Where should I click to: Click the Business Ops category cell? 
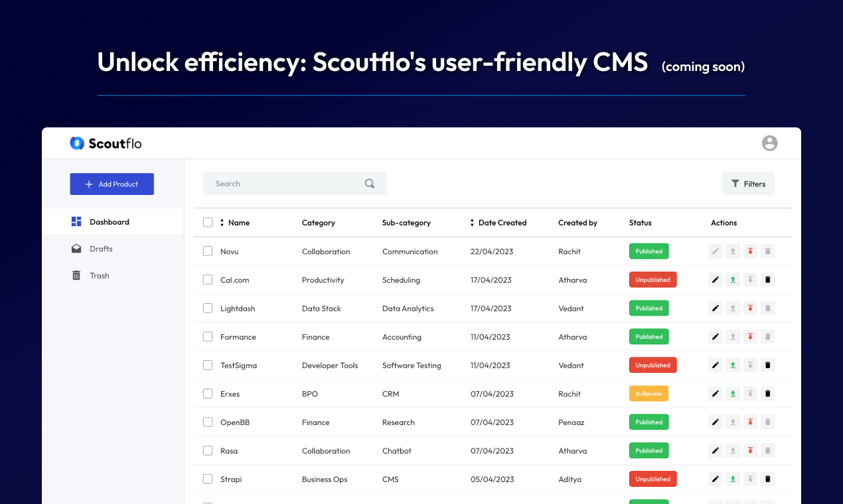tap(325, 479)
